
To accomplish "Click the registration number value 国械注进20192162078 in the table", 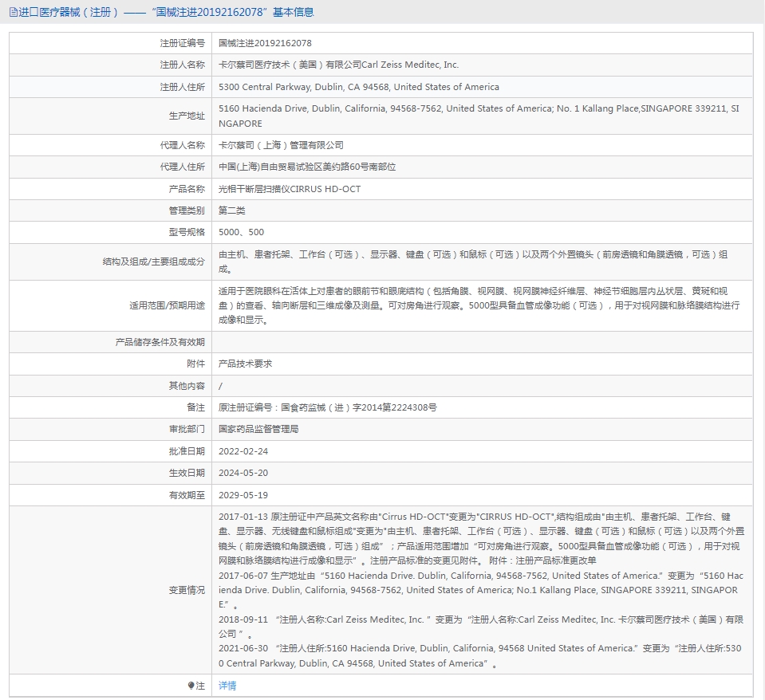I will click(265, 43).
